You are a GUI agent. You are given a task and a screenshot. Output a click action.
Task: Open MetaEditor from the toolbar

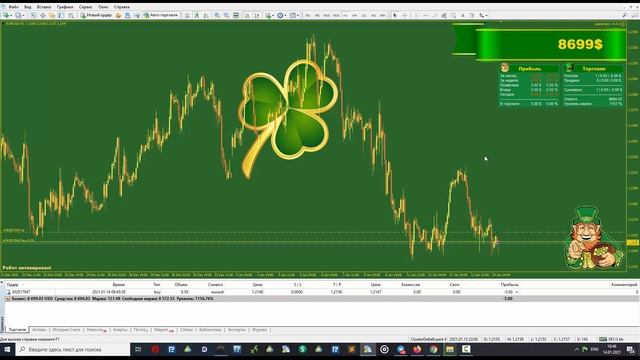tap(118, 15)
